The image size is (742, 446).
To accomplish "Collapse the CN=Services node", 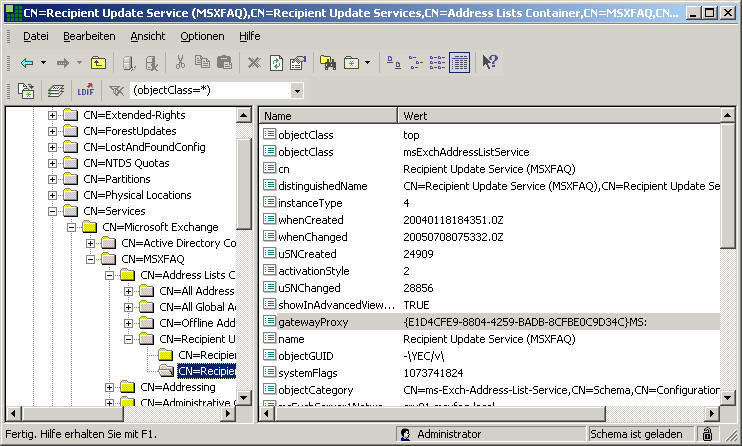I will 53,211.
